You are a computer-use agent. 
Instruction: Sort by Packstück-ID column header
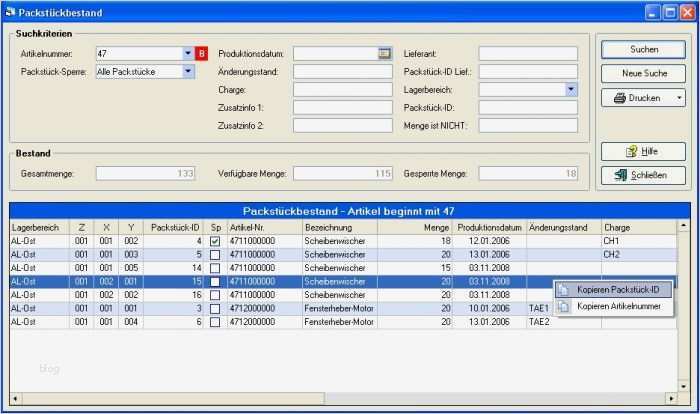(x=173, y=227)
